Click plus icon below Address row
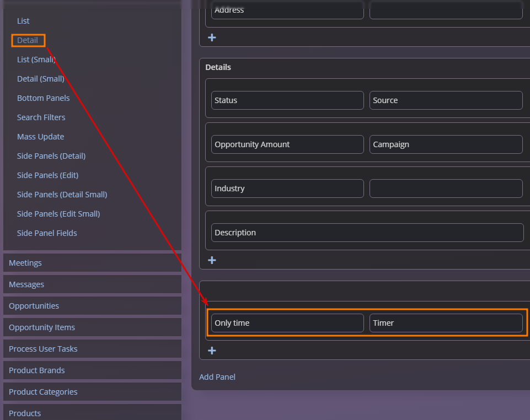This screenshot has height=420, width=530. pos(212,37)
